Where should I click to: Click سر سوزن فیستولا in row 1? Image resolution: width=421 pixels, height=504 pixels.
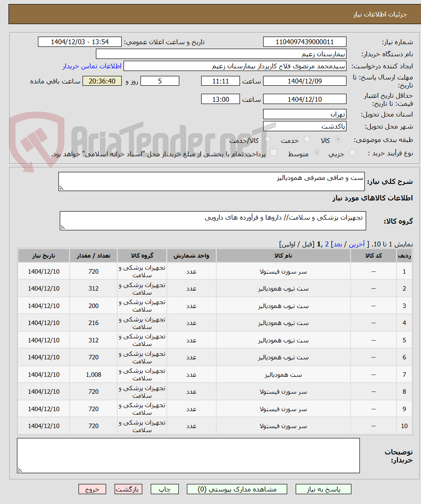coord(283,271)
